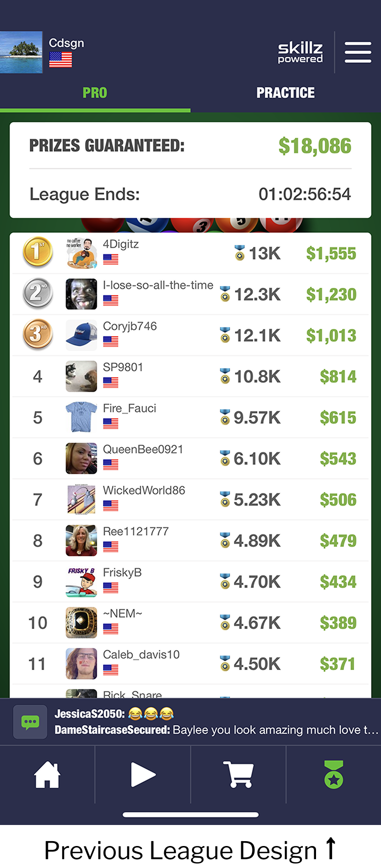
Task: Select the Caleb_davis10 leaderboard row
Action: [x=190, y=664]
